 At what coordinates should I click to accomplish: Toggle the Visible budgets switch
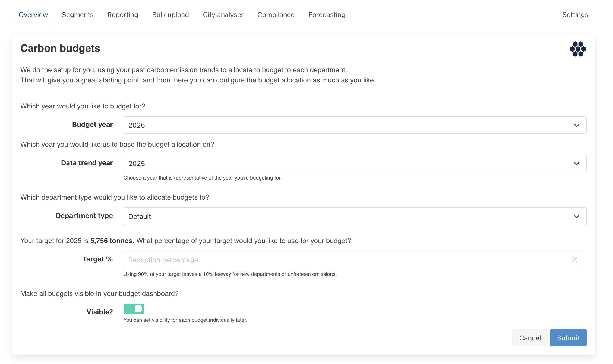134,309
